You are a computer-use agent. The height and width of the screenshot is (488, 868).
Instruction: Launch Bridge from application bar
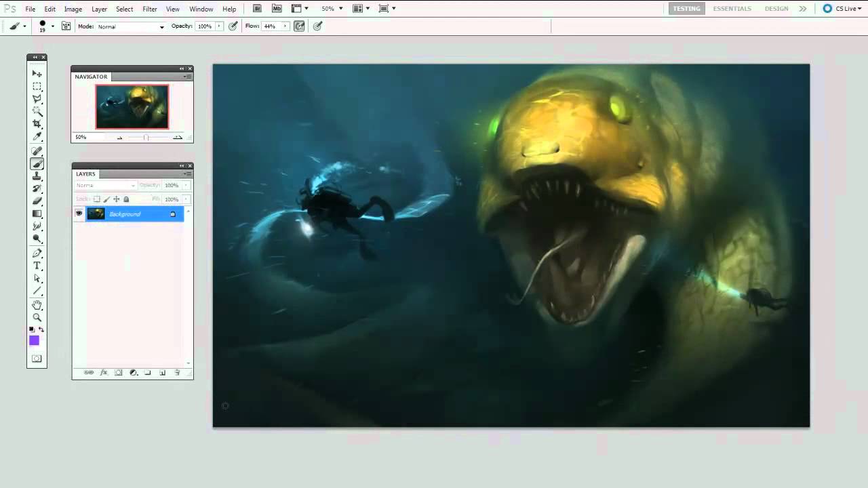257,9
